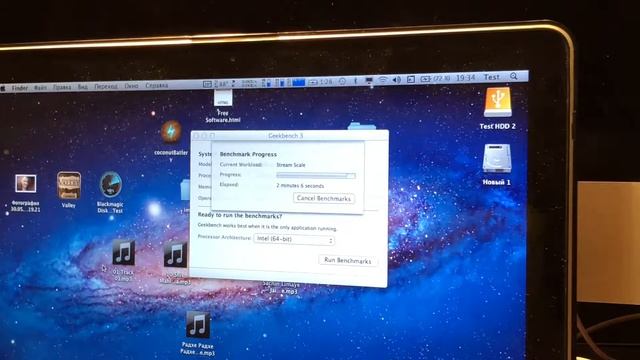
Task: Click the benchmark progress bar
Action: [x=316, y=176]
